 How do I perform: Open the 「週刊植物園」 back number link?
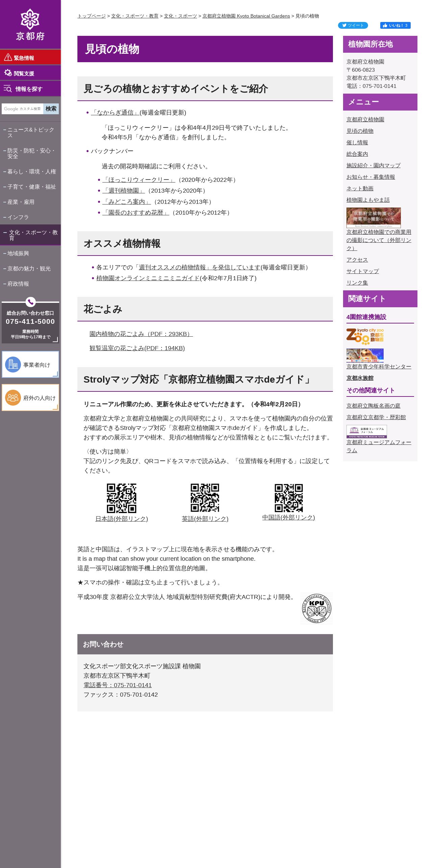(124, 191)
